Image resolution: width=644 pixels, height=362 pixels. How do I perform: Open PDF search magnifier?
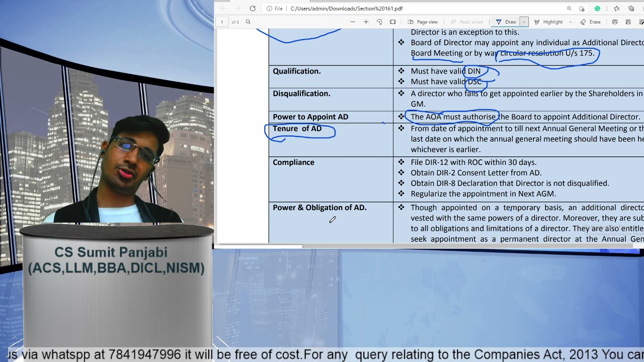click(248, 22)
